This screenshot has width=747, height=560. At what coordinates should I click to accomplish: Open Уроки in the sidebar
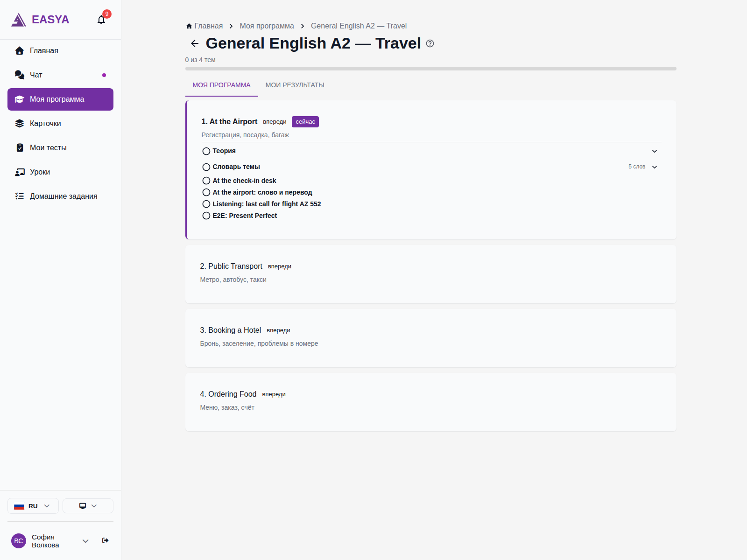point(60,172)
